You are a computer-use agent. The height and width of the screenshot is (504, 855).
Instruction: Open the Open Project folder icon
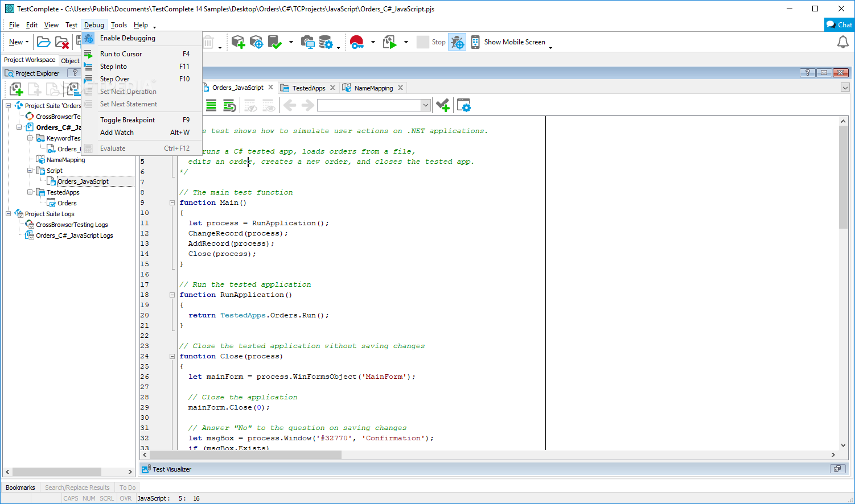click(x=43, y=42)
